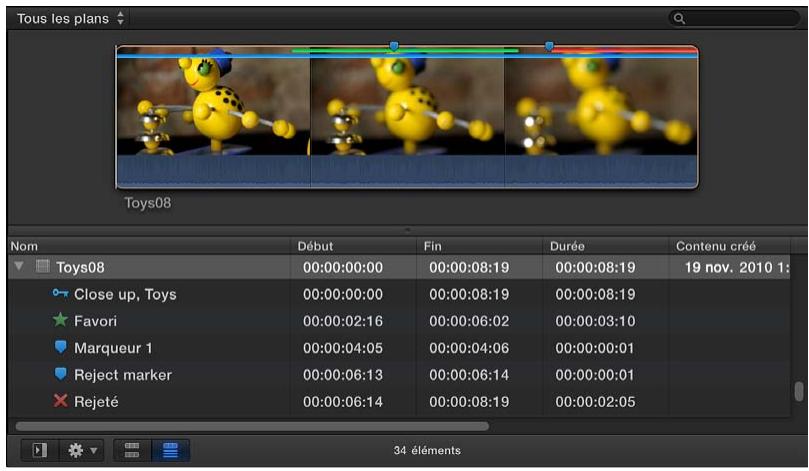Click the Favori duration 00:00:03:10
Screen dimensions: 809x471
click(595, 321)
